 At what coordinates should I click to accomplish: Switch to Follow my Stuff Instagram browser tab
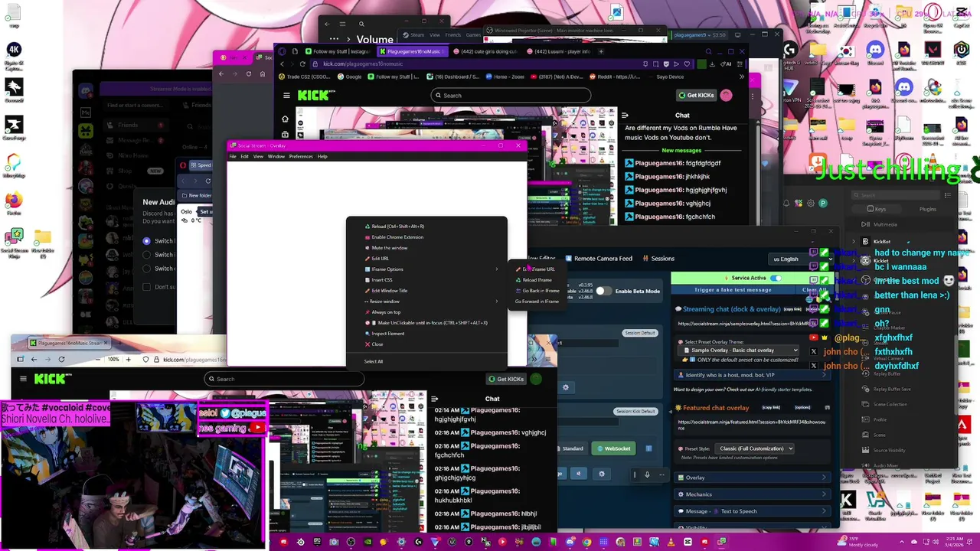(x=337, y=51)
